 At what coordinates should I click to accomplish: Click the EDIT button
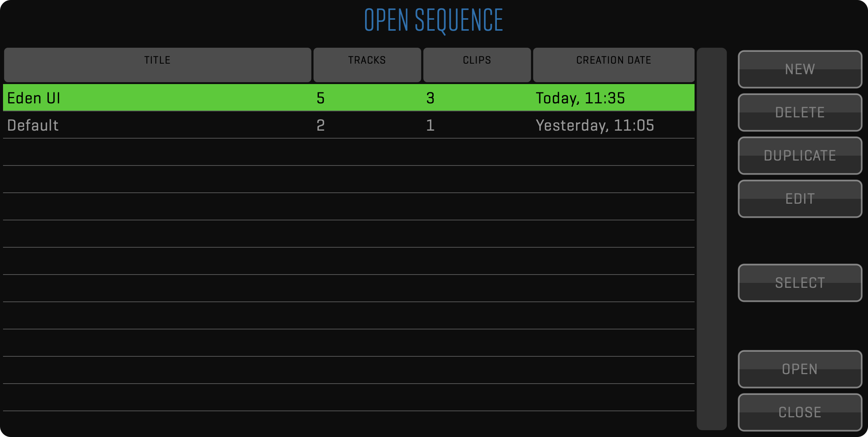coord(800,199)
